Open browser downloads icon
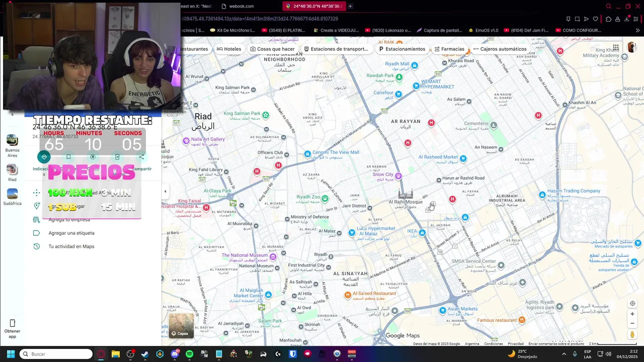The image size is (644, 362). [627, 19]
